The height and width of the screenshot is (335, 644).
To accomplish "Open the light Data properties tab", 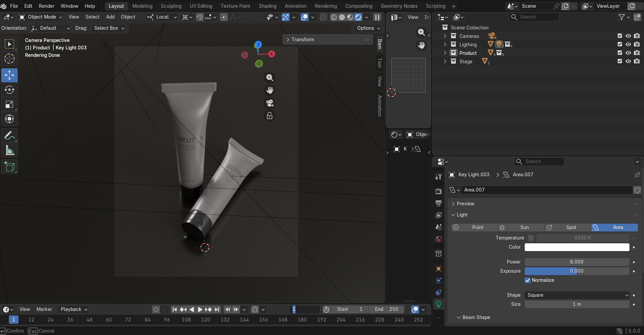I will click(439, 304).
